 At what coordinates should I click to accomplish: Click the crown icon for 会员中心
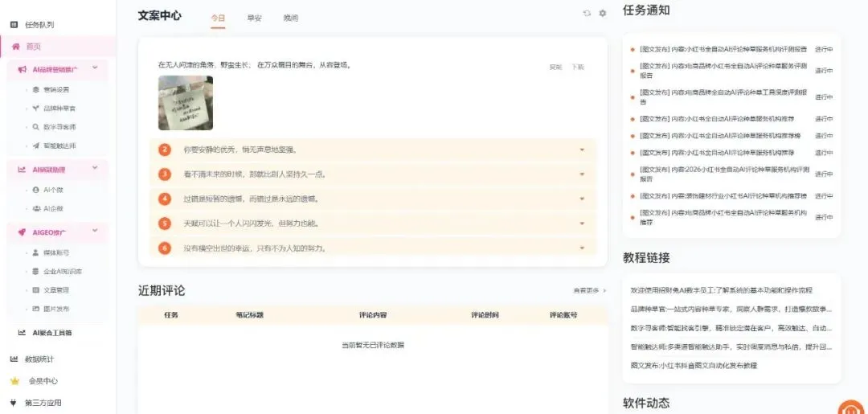pos(15,381)
